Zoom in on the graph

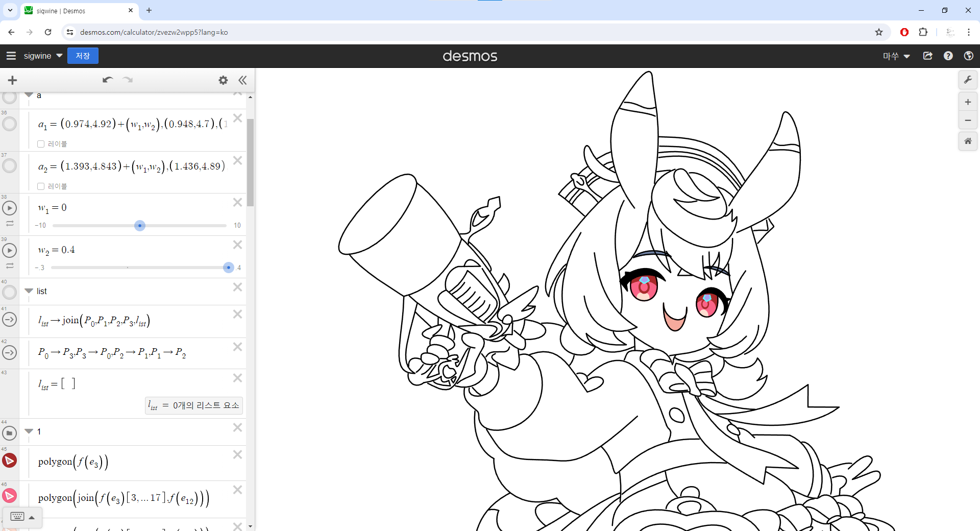click(968, 102)
